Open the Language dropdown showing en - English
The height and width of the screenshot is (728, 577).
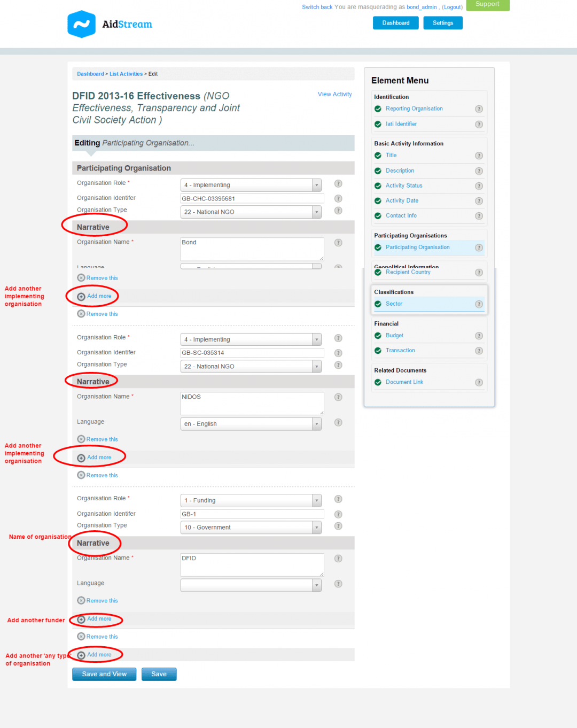pos(251,423)
